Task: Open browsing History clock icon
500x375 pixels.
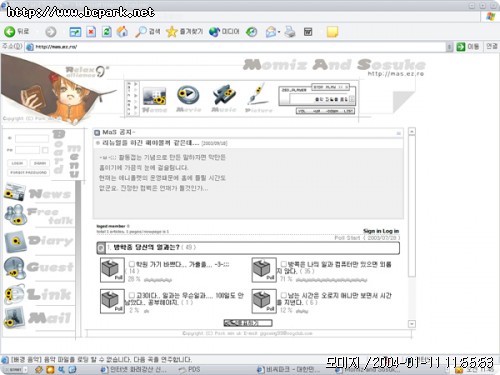Action: (x=252, y=32)
